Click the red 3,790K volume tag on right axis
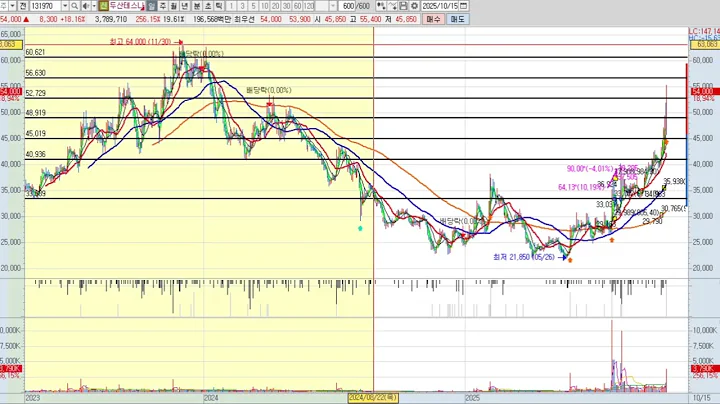Viewport: 720px width, 404px height. 703,369
